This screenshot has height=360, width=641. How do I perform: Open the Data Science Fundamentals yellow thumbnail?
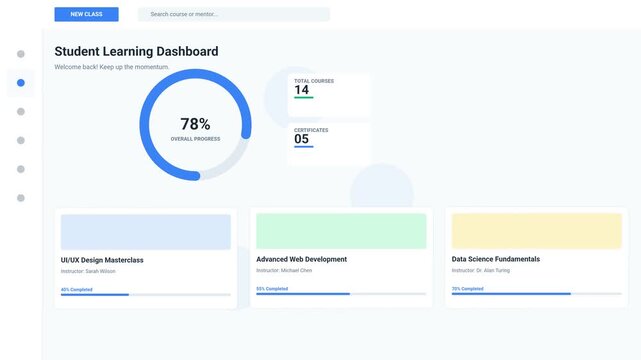pos(537,231)
